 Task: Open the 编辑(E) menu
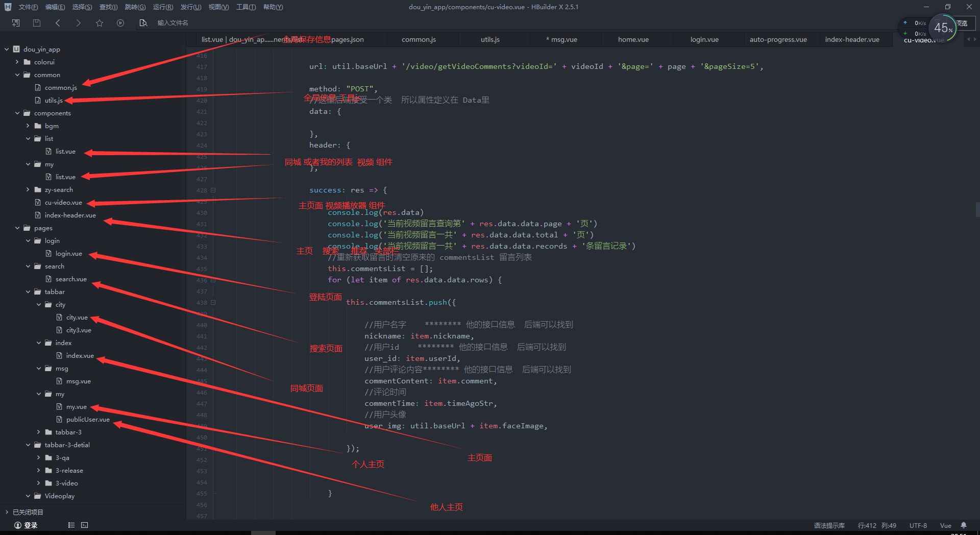[55, 7]
